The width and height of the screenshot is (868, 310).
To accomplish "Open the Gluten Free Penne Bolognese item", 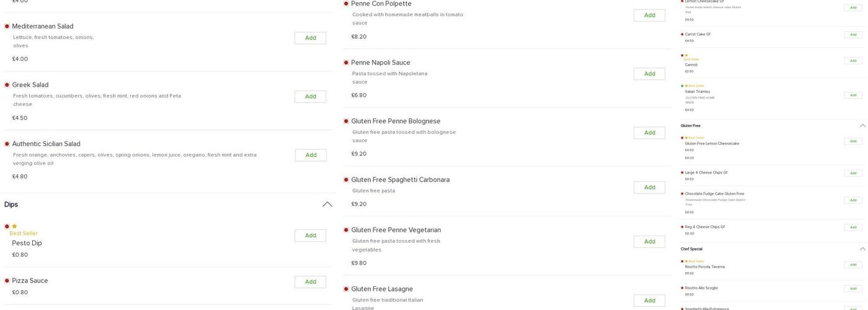I will point(396,122).
